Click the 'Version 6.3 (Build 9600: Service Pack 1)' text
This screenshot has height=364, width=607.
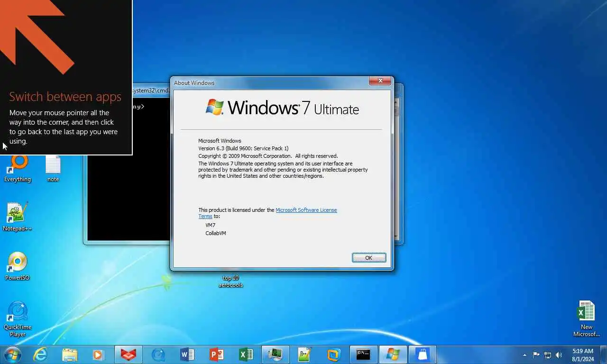click(243, 148)
